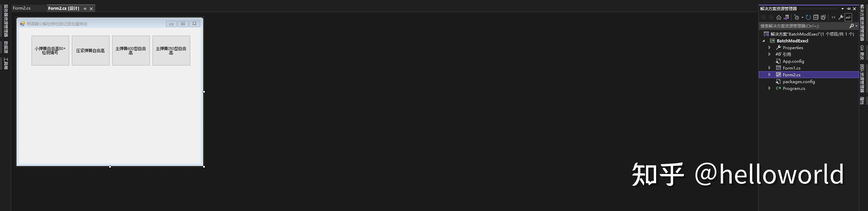Collapse the BatchModExecl project node
Image resolution: width=868 pixels, height=211 pixels.
(764, 41)
